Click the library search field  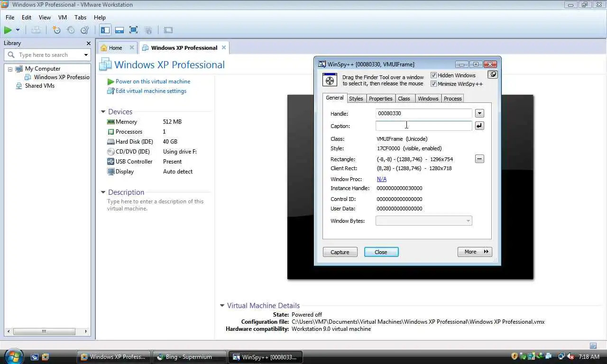pos(47,55)
